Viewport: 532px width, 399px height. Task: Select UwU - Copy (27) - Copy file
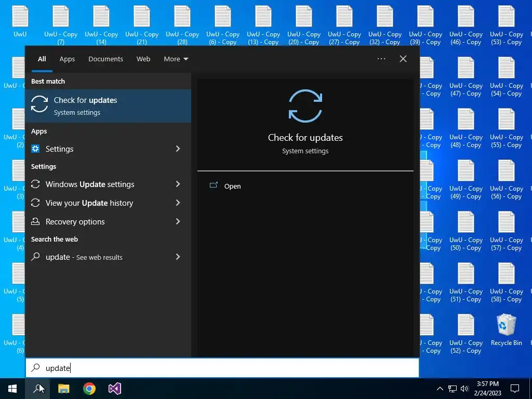(344, 24)
